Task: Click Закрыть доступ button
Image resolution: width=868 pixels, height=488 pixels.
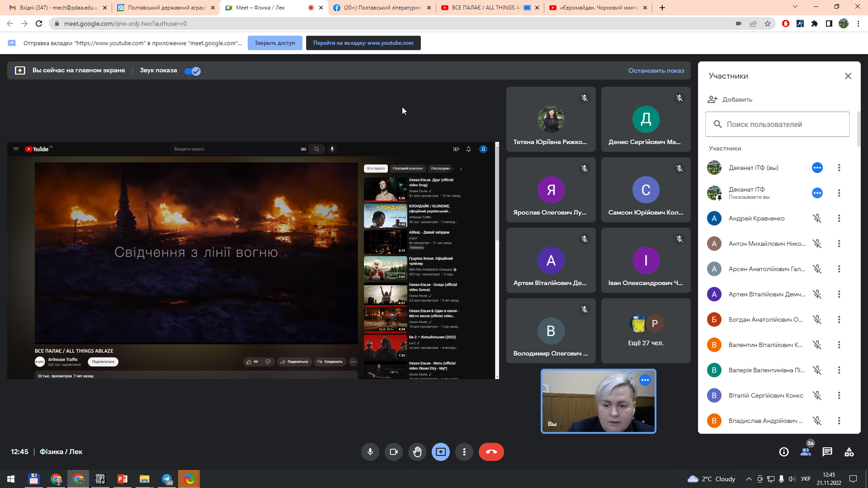Action: [275, 43]
